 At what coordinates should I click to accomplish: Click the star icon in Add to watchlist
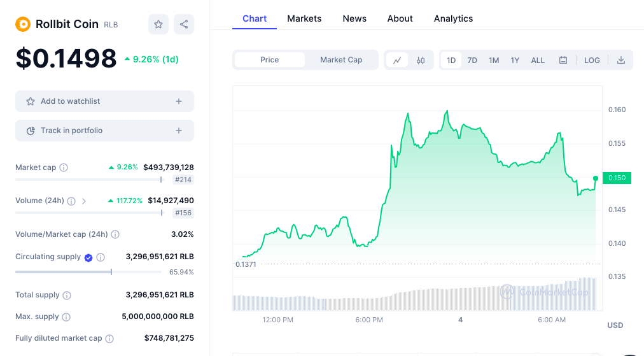(31, 101)
